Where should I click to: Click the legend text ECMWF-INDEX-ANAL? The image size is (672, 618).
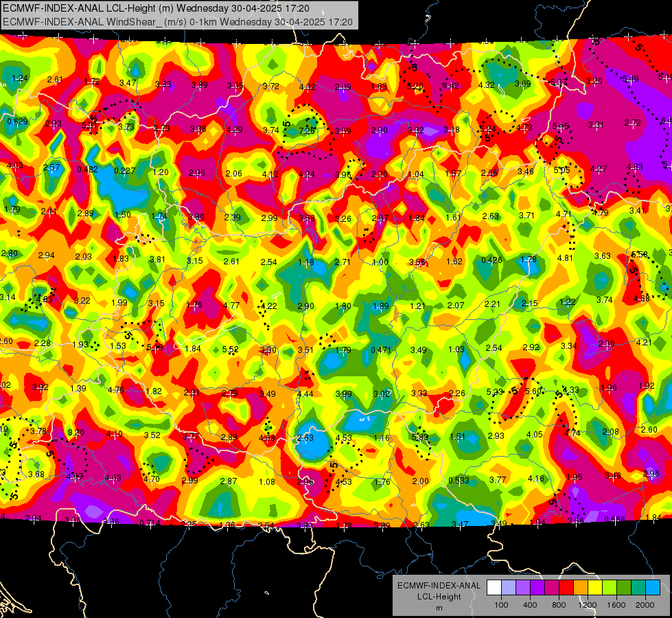(x=439, y=586)
